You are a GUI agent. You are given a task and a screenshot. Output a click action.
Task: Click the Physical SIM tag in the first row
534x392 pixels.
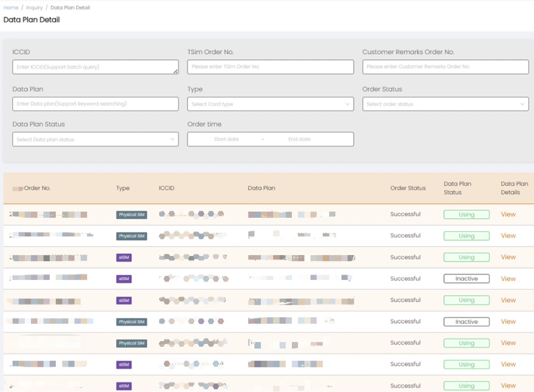[131, 215]
